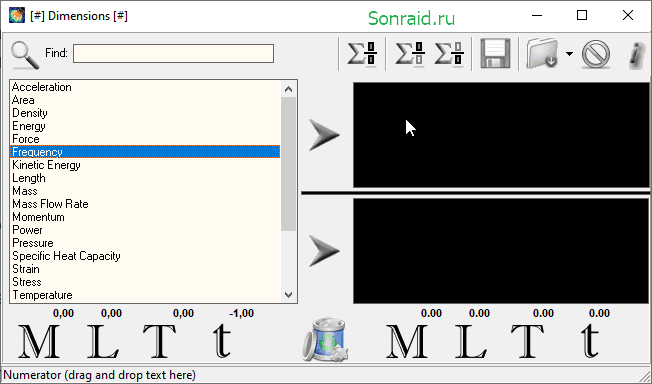This screenshot has height=384, width=652.
Task: Select Stress in the list
Action: point(145,282)
